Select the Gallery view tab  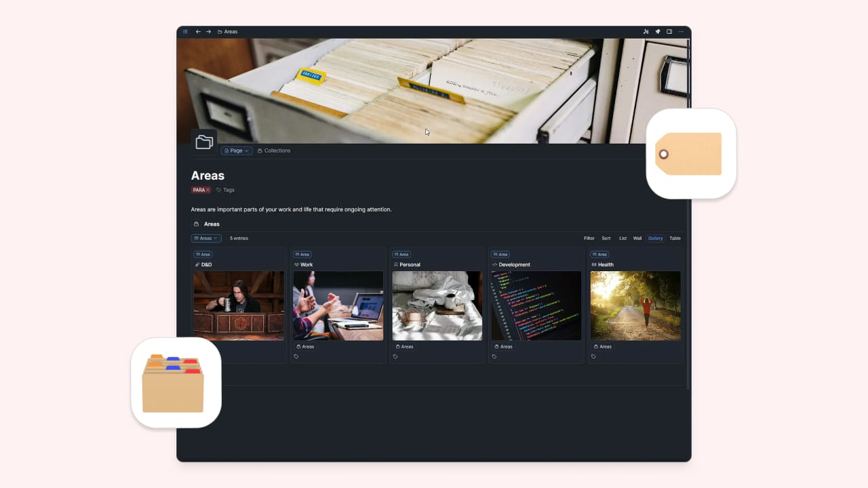click(x=655, y=239)
